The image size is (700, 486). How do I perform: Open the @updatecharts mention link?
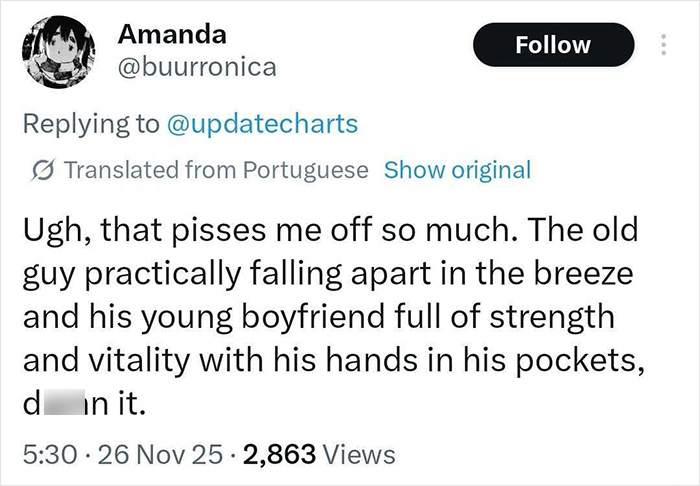[x=261, y=124]
